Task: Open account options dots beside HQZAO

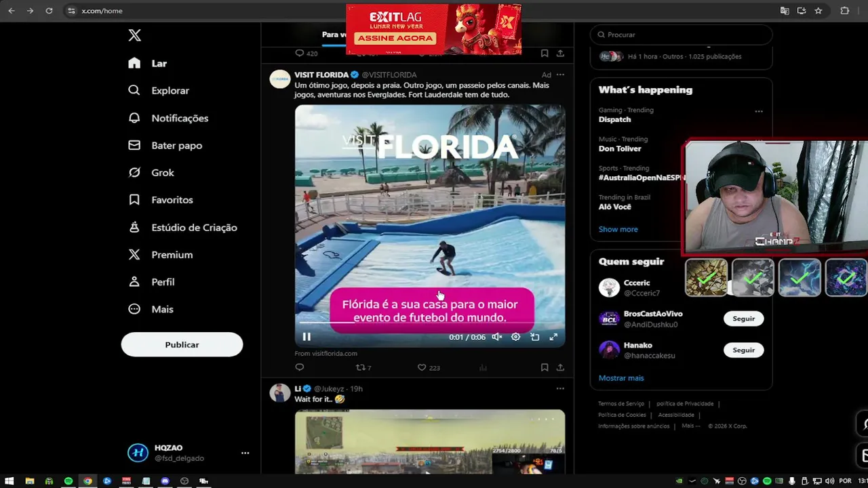Action: point(245,453)
